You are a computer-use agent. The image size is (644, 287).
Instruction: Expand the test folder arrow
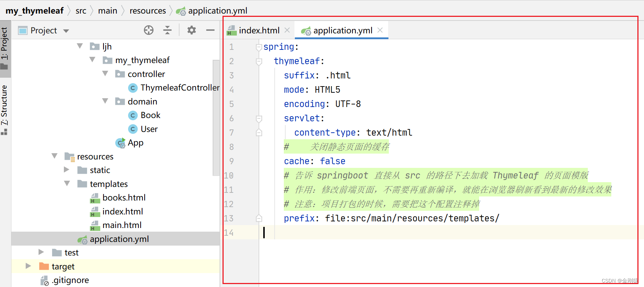(x=41, y=252)
